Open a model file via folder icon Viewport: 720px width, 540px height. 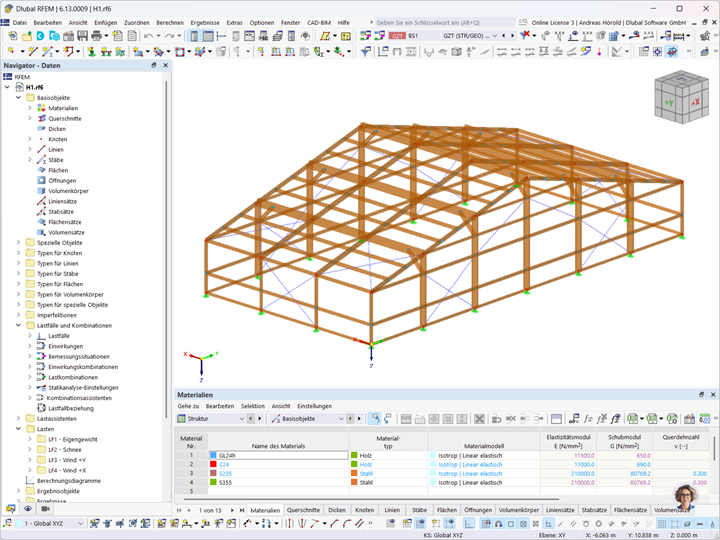click(27, 36)
